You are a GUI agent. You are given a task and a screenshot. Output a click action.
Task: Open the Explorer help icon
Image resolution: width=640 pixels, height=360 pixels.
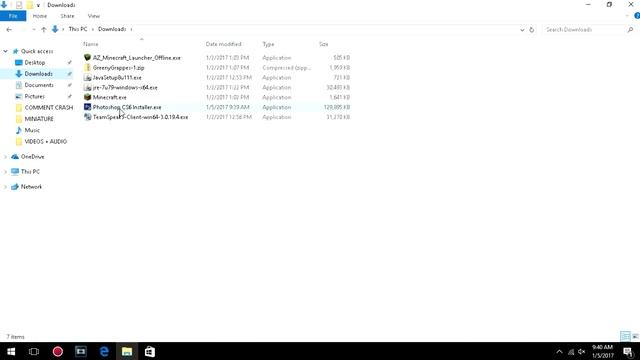pyautogui.click(x=637, y=16)
